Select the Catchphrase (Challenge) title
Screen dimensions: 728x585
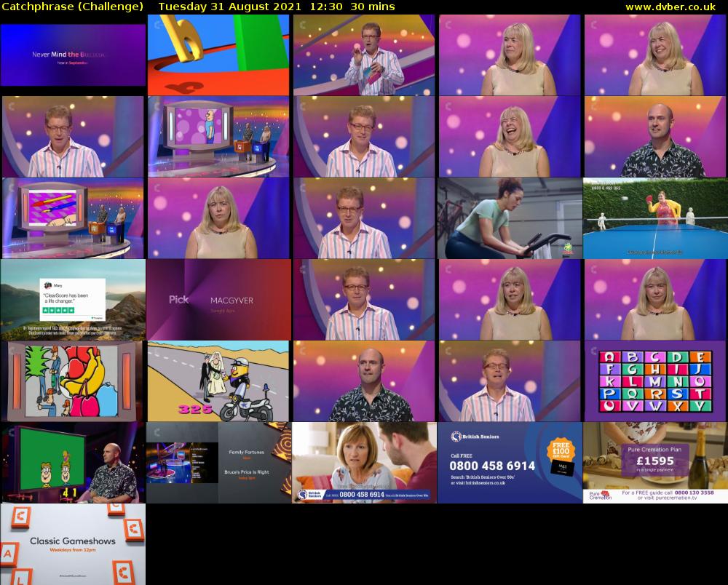70,7
